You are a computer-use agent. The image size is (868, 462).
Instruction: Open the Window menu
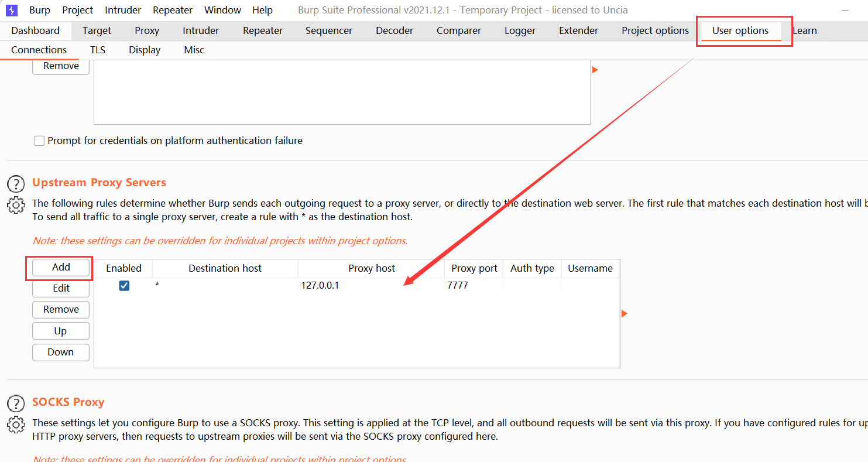pos(222,10)
